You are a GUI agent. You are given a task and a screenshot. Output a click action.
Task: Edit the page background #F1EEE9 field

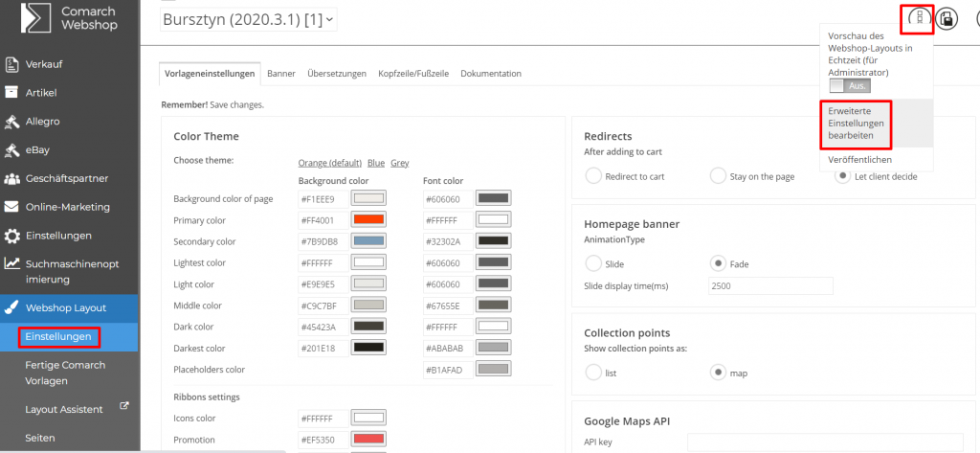323,199
